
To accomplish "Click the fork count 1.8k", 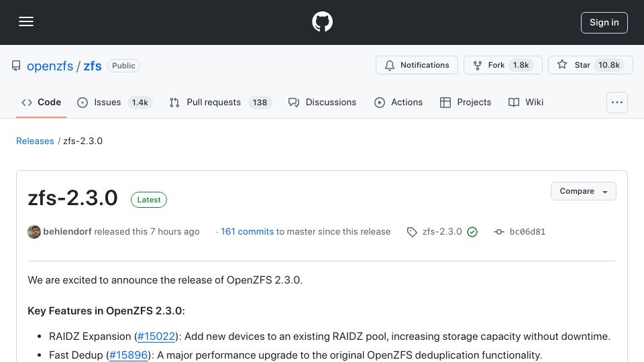I will (521, 65).
